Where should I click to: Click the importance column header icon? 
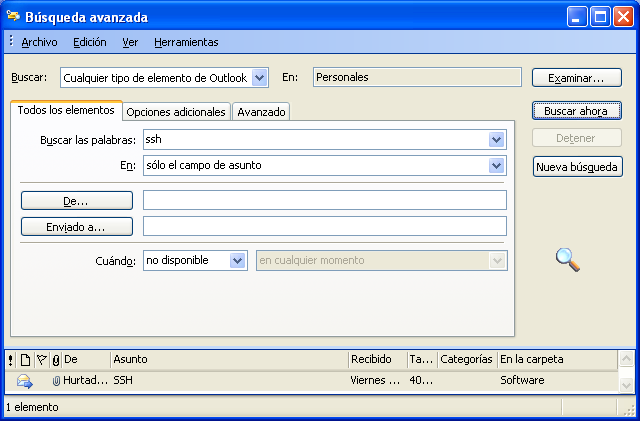tap(10, 359)
